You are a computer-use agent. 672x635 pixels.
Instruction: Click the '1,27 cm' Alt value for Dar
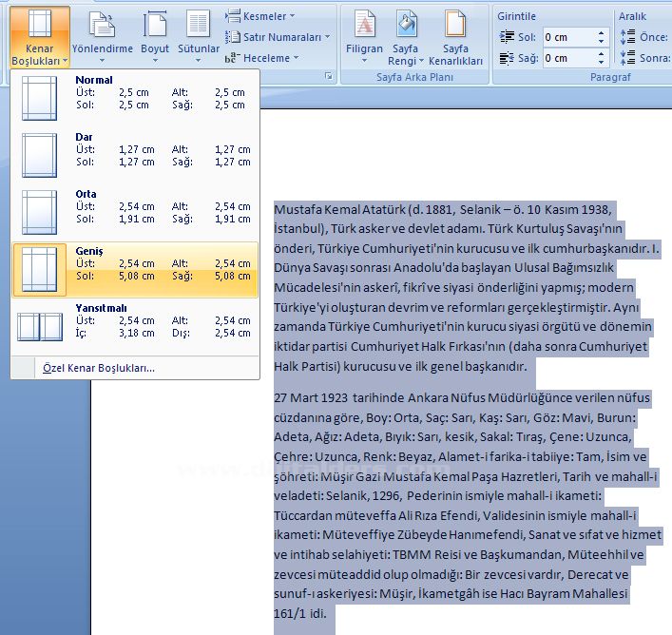[x=232, y=149]
